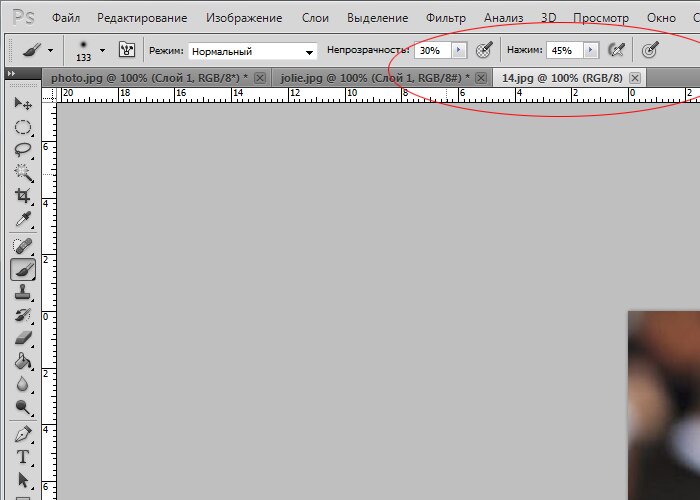Screen dimensions: 700x500
Task: Open the Фильтр menu
Action: point(446,18)
